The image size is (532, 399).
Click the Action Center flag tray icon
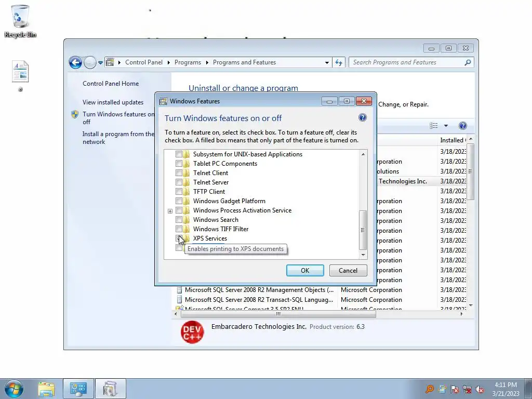pyautogui.click(x=455, y=389)
